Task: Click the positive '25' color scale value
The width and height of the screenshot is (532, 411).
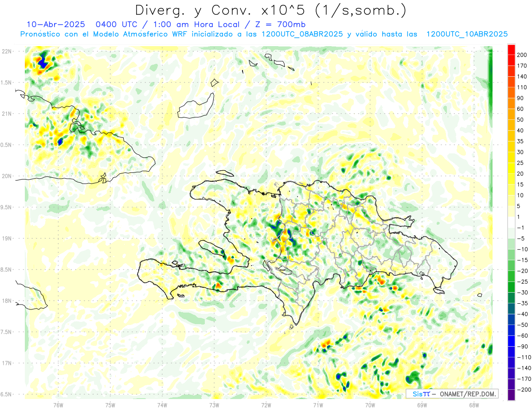Action: [521, 163]
